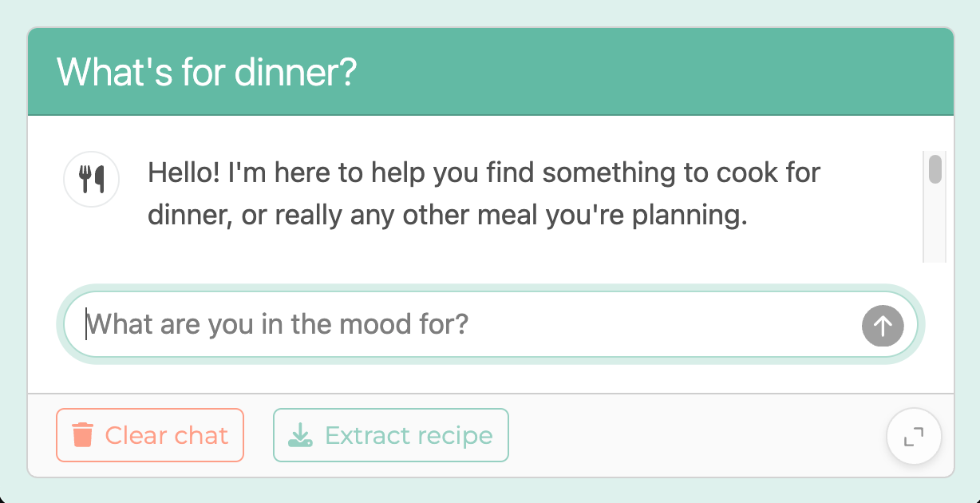Click the "Clear chat" label text
The width and height of the screenshot is (980, 503).
click(167, 435)
